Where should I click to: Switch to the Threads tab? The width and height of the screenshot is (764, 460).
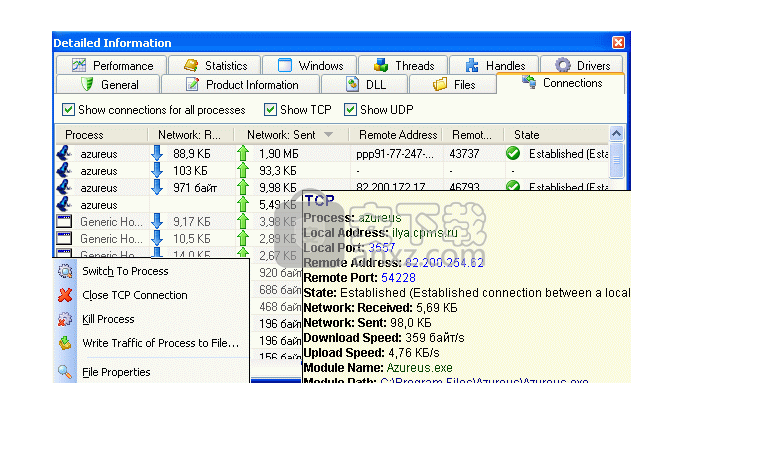(x=404, y=66)
